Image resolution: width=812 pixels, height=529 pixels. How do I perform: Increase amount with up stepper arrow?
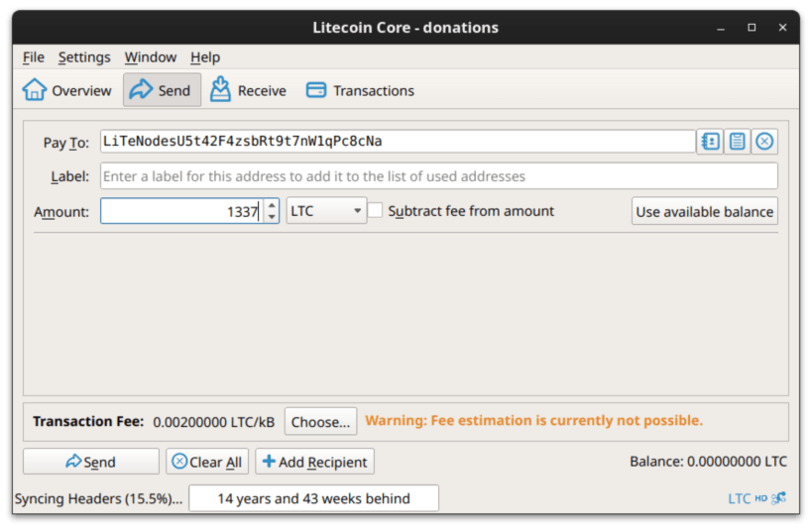point(272,205)
